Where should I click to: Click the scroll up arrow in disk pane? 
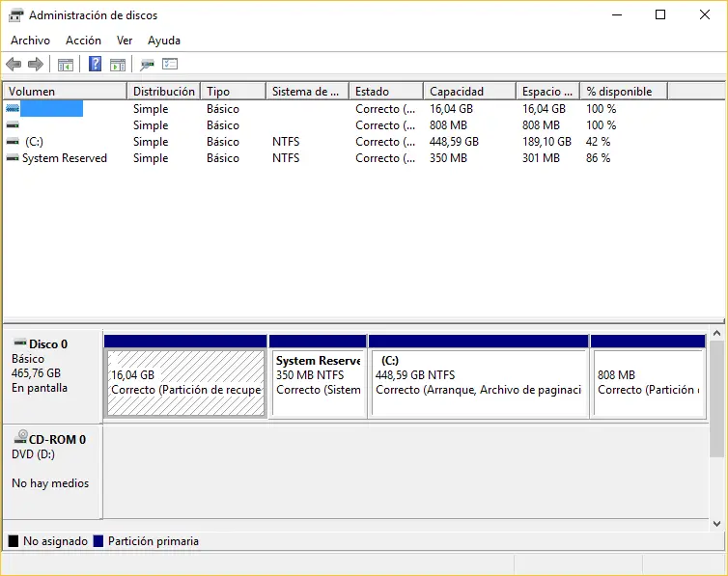click(716, 333)
